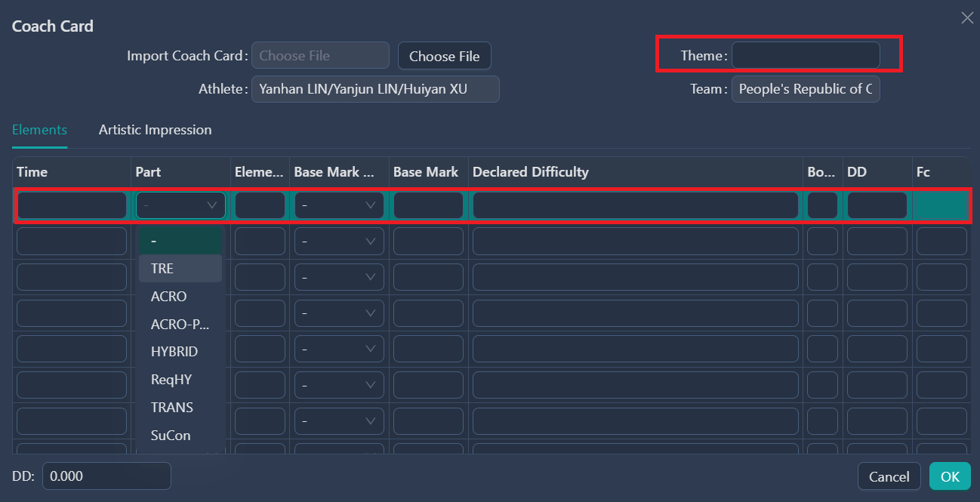Click the Declared Difficulty column header
980x502 pixels.
(x=636, y=172)
